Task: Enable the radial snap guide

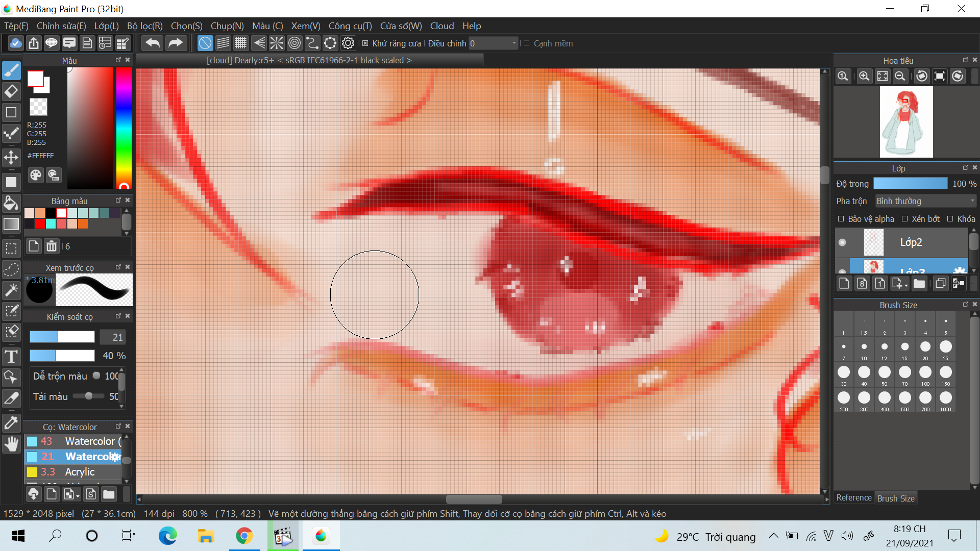Action: pos(277,43)
